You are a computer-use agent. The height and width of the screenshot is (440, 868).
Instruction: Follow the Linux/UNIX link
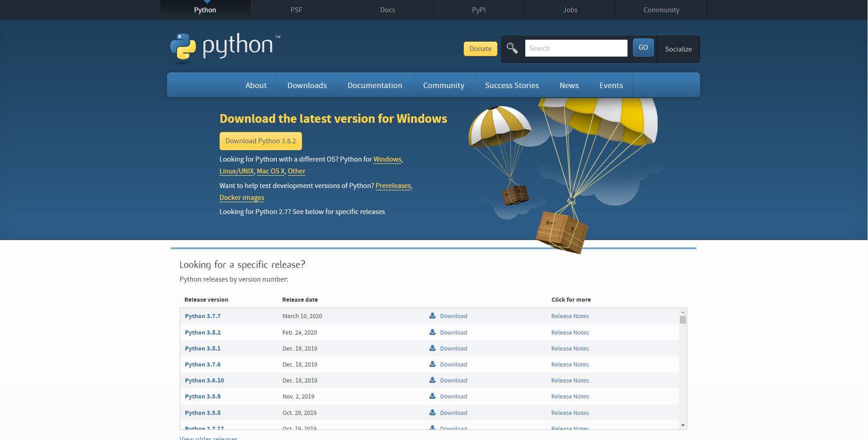pos(236,171)
